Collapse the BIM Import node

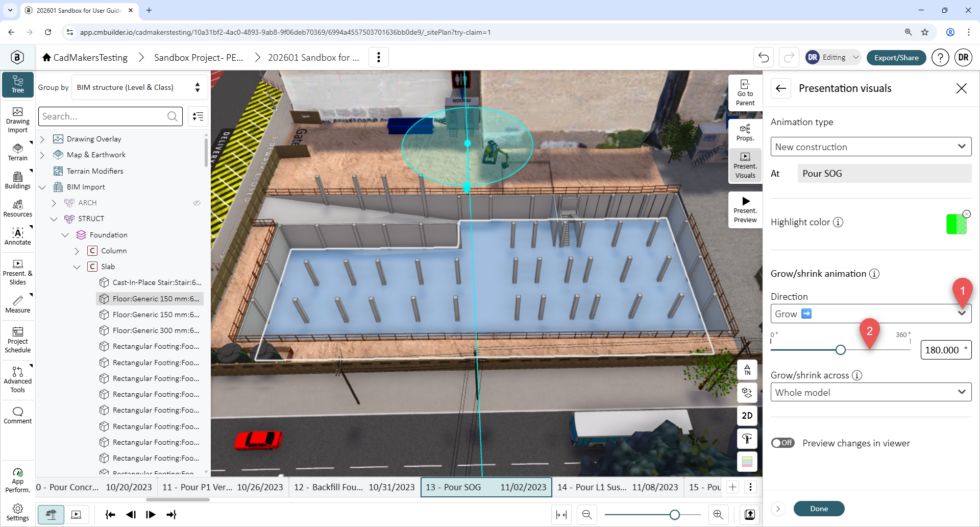[42, 187]
